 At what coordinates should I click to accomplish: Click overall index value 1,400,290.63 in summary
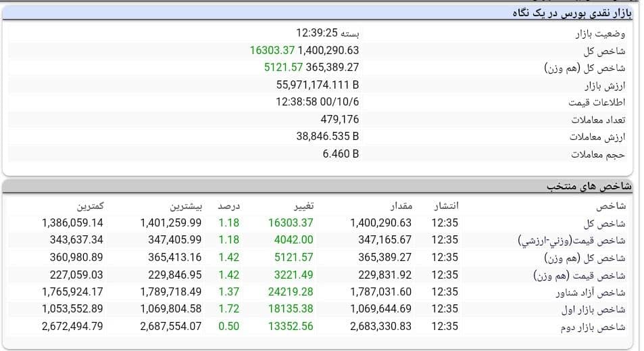click(x=328, y=50)
